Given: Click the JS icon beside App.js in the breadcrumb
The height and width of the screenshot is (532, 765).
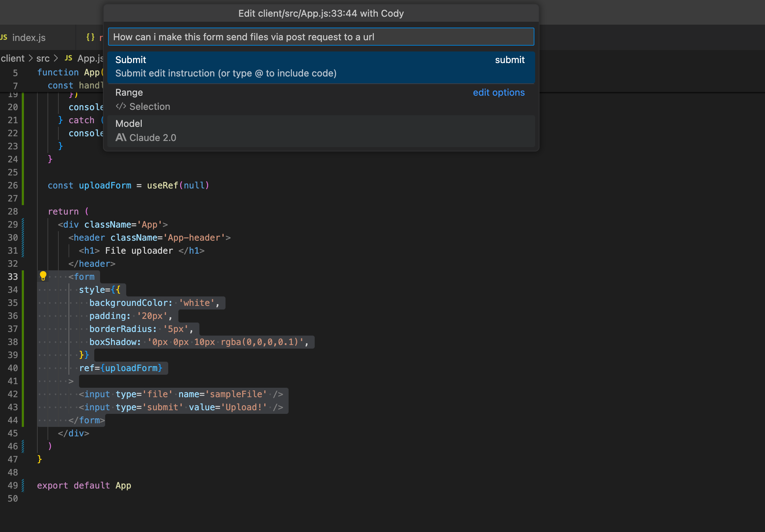Looking at the screenshot, I should (x=69, y=58).
